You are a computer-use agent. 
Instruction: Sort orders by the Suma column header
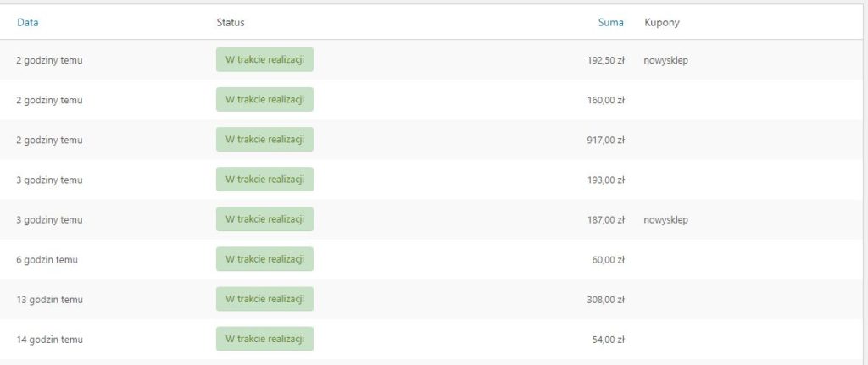click(610, 23)
